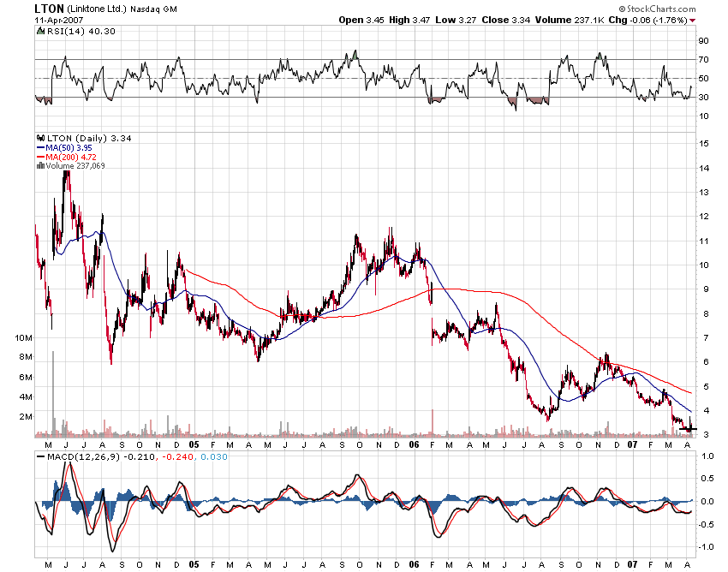
Task: Click the 7 price level on price axis
Action: (706, 338)
